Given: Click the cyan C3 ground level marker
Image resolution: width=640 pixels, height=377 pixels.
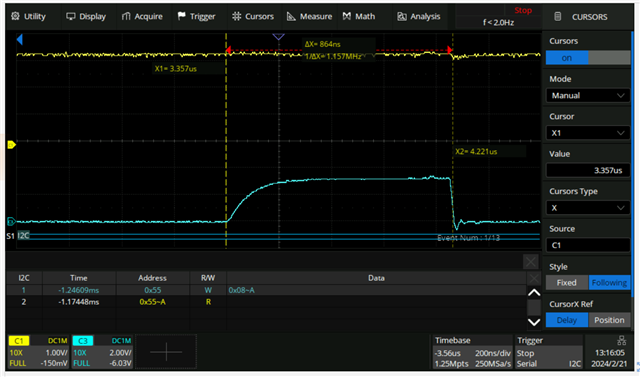Looking at the screenshot, I should [11, 222].
